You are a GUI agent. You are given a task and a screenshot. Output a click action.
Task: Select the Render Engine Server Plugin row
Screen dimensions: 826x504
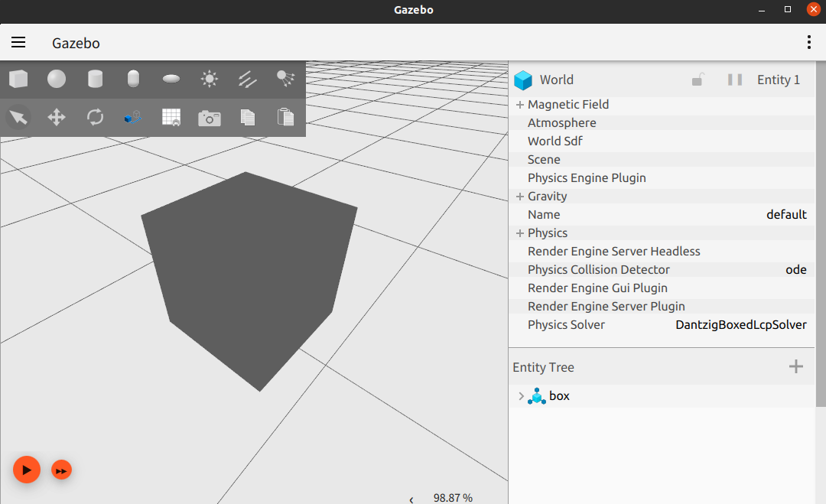coord(662,307)
